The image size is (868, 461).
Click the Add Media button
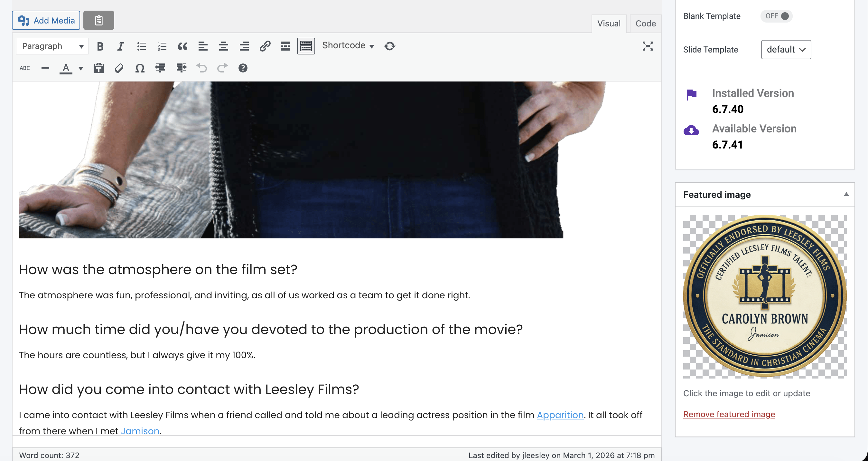(46, 21)
